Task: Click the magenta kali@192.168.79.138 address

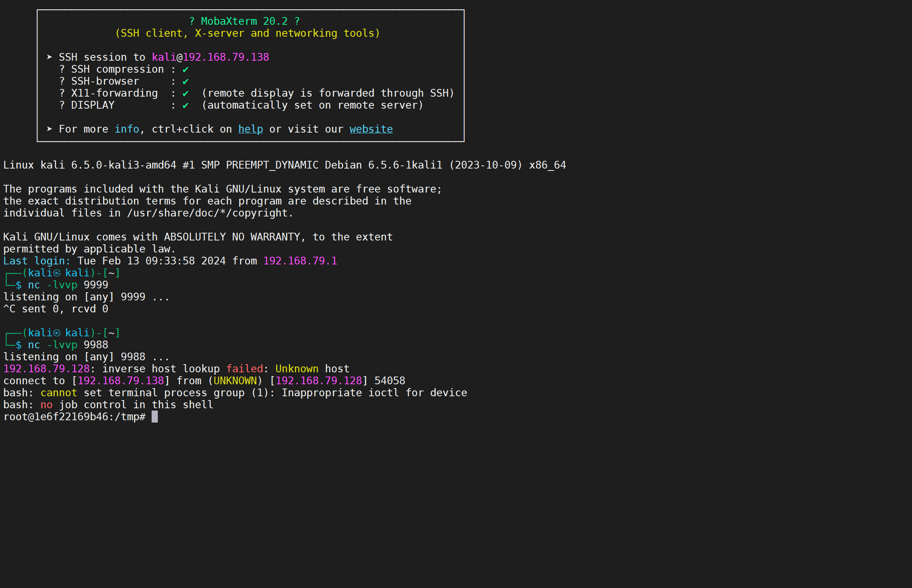Action: (x=210, y=57)
